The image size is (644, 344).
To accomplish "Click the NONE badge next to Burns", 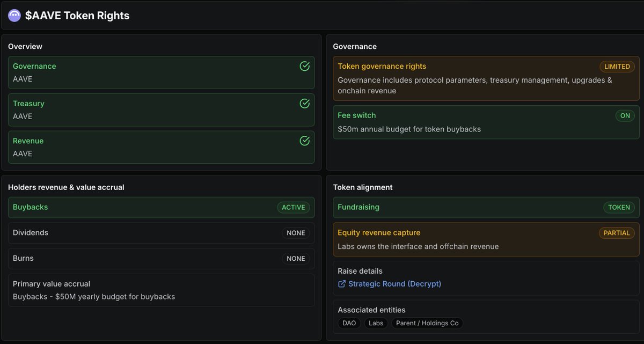I will (296, 259).
